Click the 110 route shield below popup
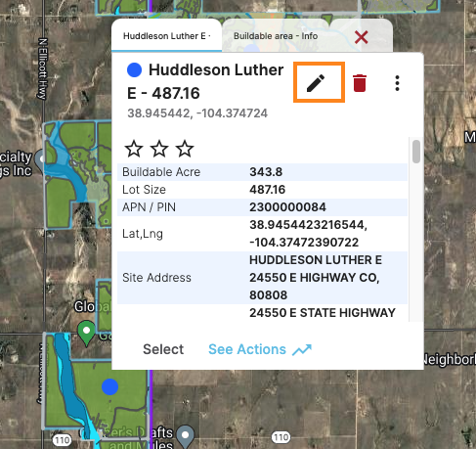The width and height of the screenshot is (476, 449). click(x=281, y=437)
